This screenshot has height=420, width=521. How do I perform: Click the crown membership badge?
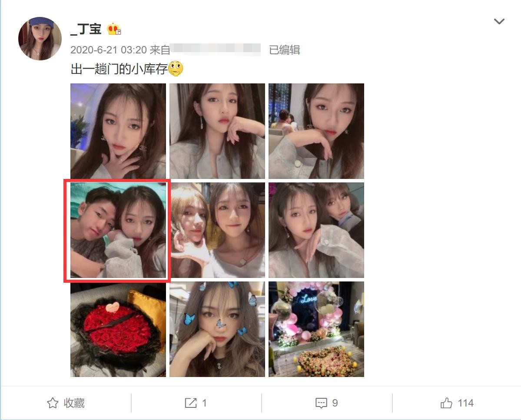tap(114, 29)
